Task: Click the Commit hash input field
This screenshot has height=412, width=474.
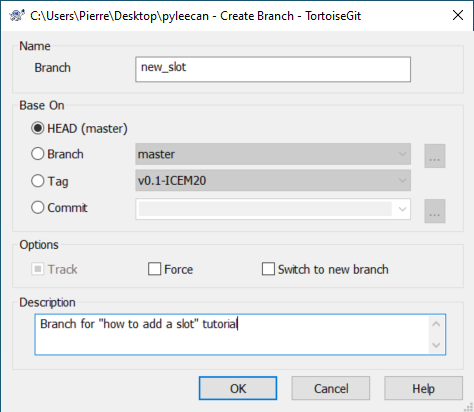Action: (265, 209)
